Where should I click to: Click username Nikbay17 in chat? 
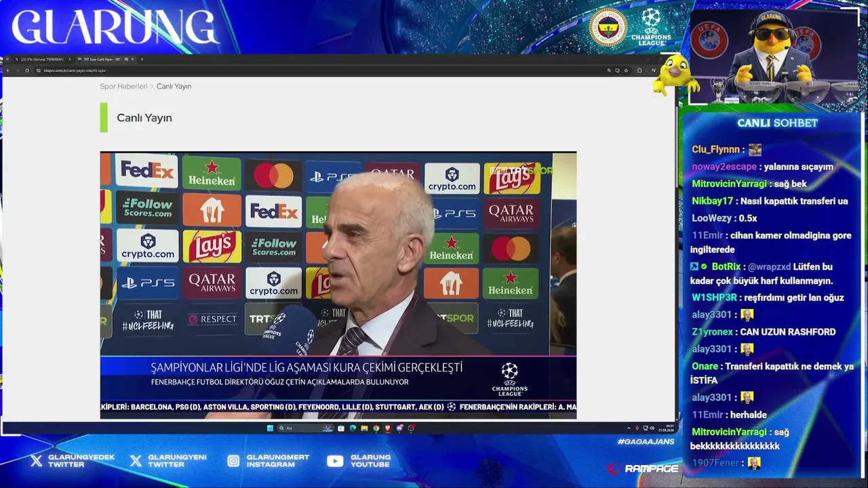point(713,201)
